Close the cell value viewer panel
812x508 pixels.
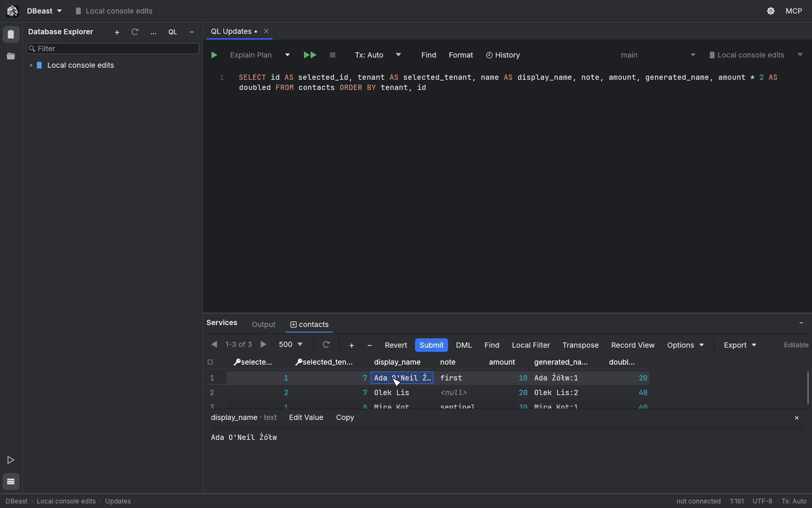click(x=797, y=418)
